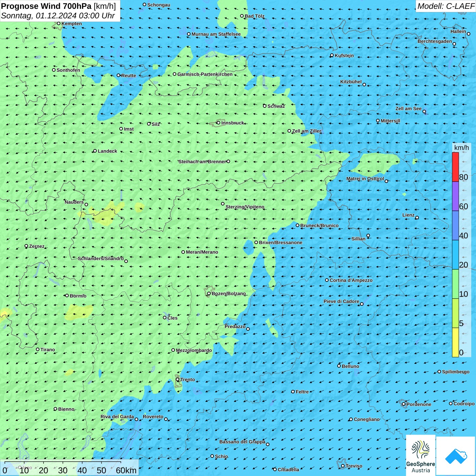This screenshot has height=476, width=476.
Task: Select the Pordenone city marker
Action: click(404, 404)
